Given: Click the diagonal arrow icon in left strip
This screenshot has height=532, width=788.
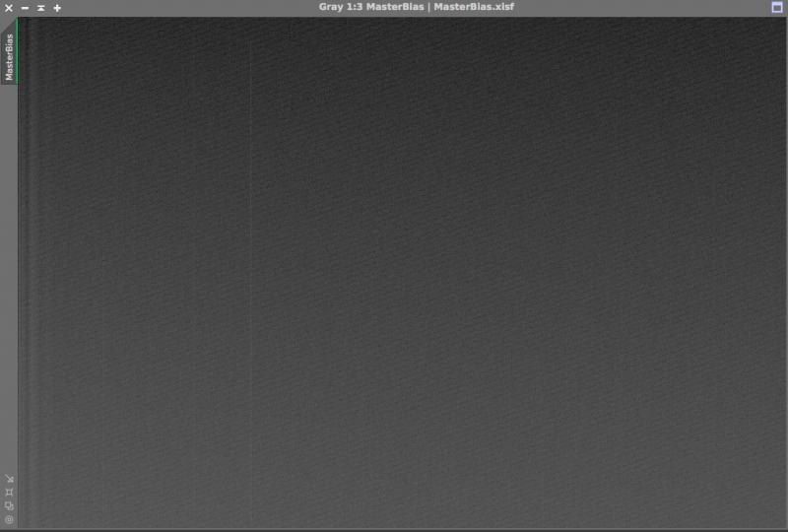Looking at the screenshot, I should (9, 478).
